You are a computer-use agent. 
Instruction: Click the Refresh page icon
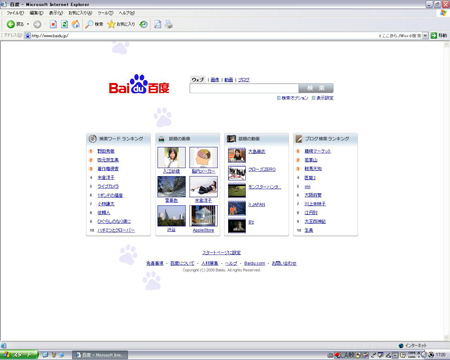pos(65,24)
